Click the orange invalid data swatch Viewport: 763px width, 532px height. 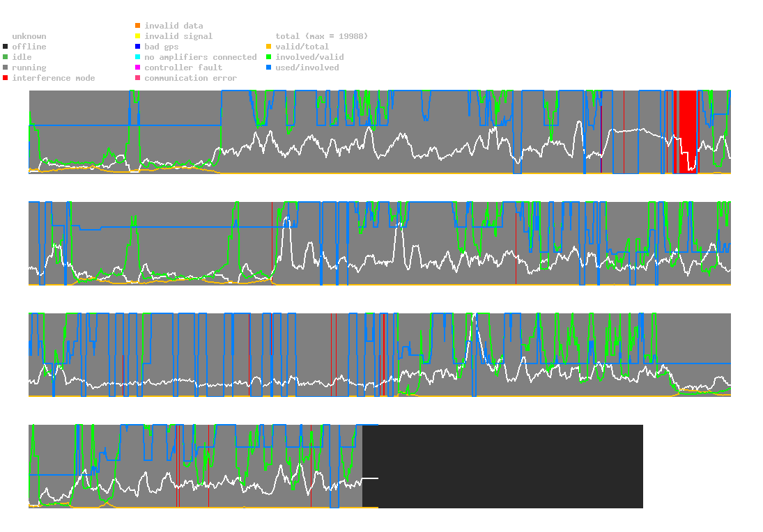(138, 26)
